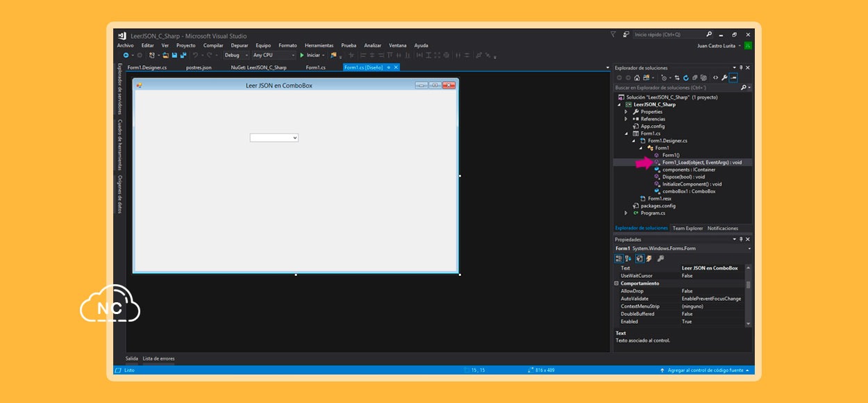Screen dimensions: 868x403
Task: Click the Property Pages wrench icon in Propiedades
Action: [660, 258]
